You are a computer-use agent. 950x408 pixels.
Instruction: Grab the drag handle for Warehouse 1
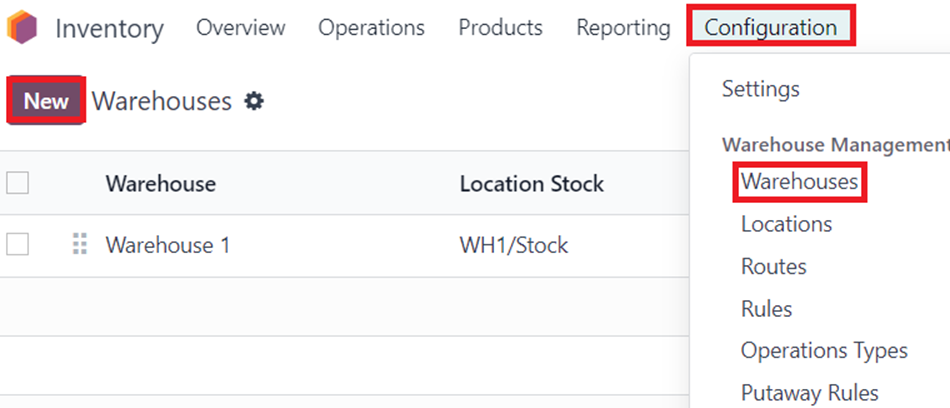[x=80, y=245]
